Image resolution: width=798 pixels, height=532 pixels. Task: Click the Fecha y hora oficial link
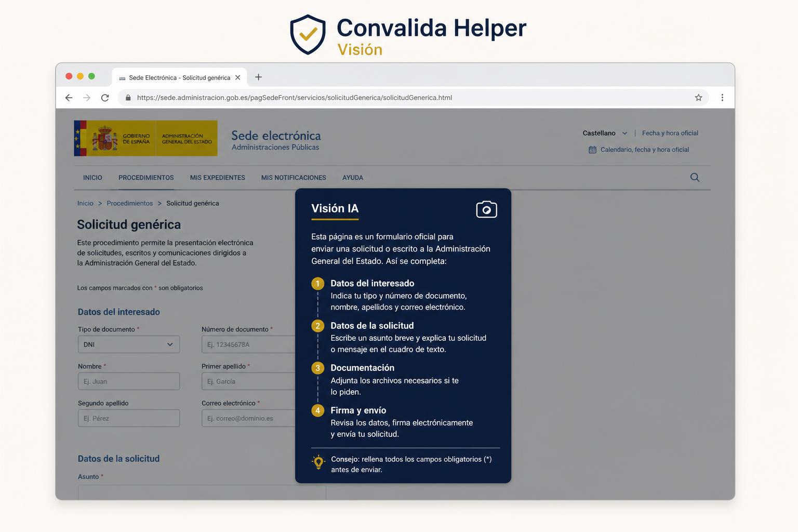point(670,133)
